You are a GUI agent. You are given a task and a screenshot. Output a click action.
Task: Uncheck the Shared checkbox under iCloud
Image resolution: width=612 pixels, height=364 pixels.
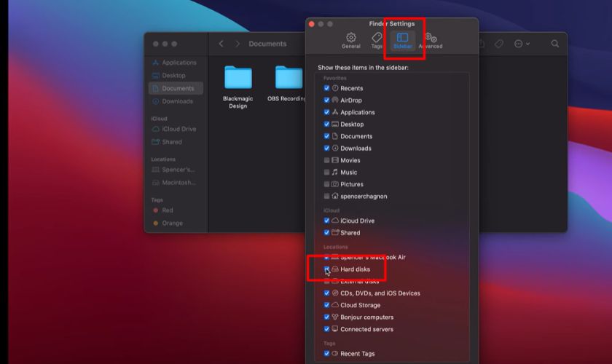point(326,232)
